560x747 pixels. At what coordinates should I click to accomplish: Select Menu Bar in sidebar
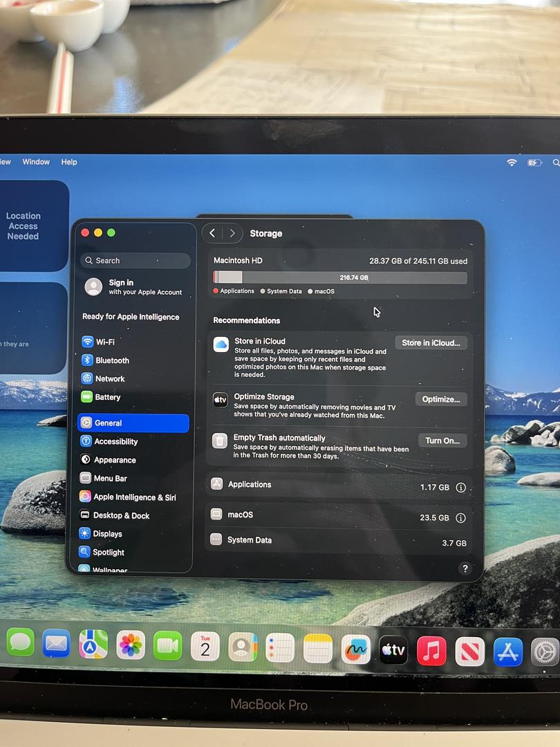(x=134, y=479)
